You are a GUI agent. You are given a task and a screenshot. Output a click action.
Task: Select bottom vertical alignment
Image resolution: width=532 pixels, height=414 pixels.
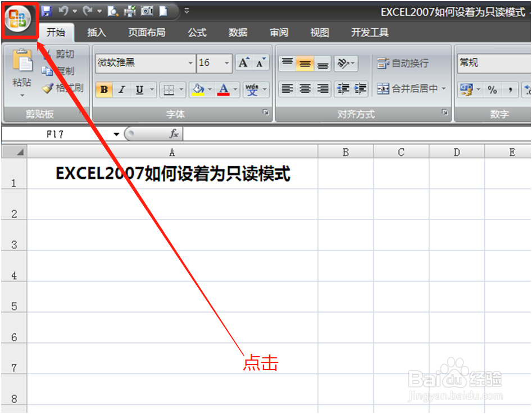[322, 63]
